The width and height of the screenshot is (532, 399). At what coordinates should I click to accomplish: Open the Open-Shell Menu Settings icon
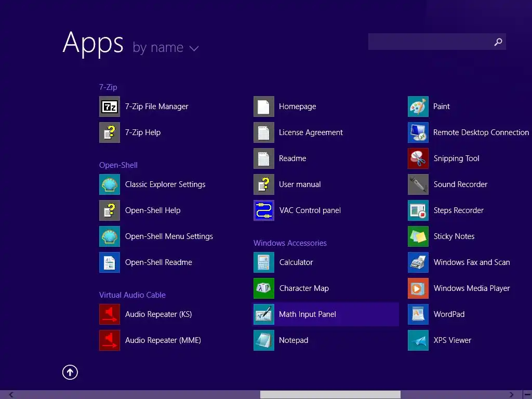[x=109, y=236]
